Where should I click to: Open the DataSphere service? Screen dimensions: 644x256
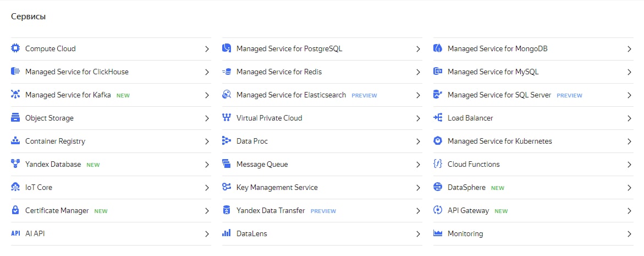[x=533, y=187]
